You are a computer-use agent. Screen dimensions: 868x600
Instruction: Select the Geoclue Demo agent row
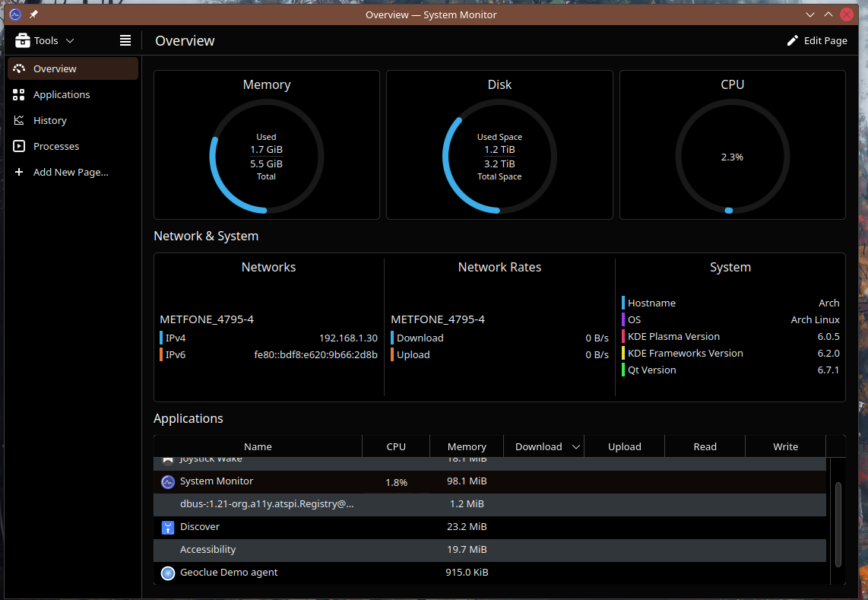tap(490, 573)
